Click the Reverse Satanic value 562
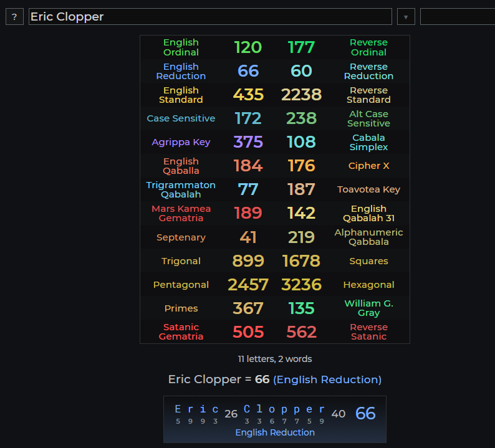Screen dimensions: 495x448 [x=301, y=331]
